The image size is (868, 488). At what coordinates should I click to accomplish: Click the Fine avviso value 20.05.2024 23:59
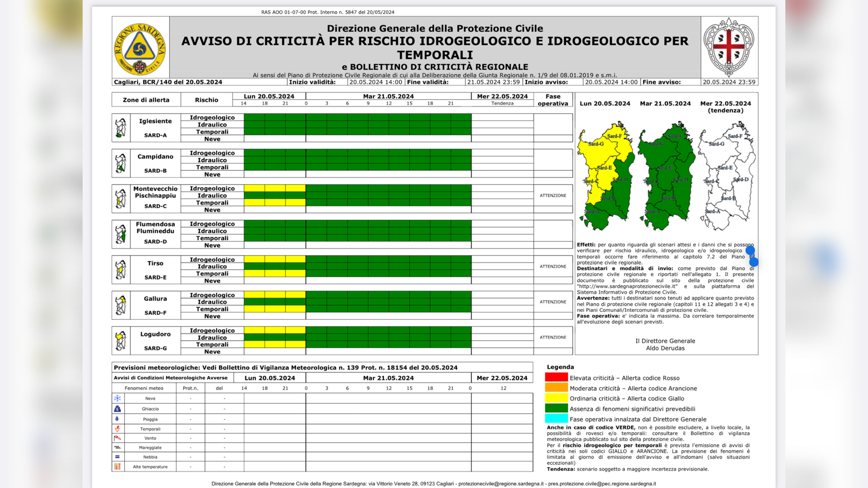(x=729, y=82)
